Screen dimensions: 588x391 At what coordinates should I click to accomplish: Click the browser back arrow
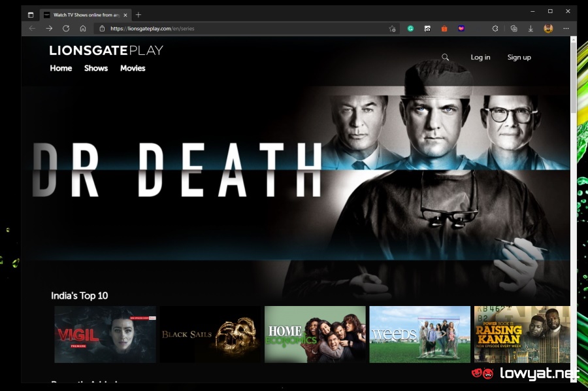click(x=32, y=29)
